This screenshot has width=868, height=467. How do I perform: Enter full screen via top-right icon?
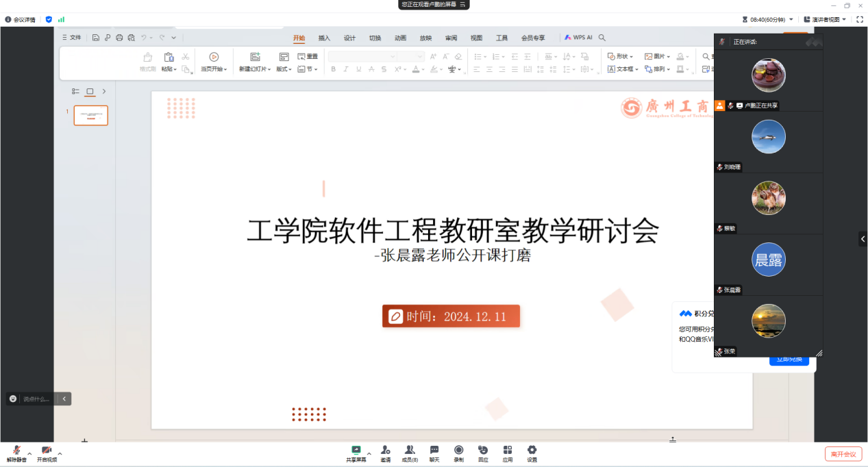point(860,20)
